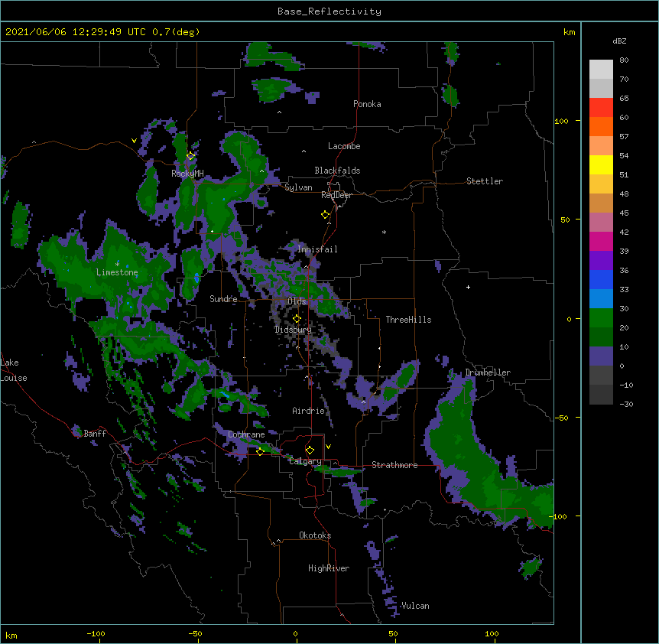Select the bright green 20-30 dBZ legend swatch
The height and width of the screenshot is (644, 659).
601,318
